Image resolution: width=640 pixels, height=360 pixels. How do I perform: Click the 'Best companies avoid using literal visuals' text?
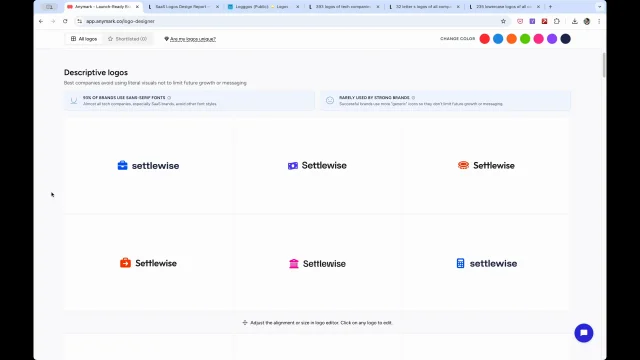155,83
